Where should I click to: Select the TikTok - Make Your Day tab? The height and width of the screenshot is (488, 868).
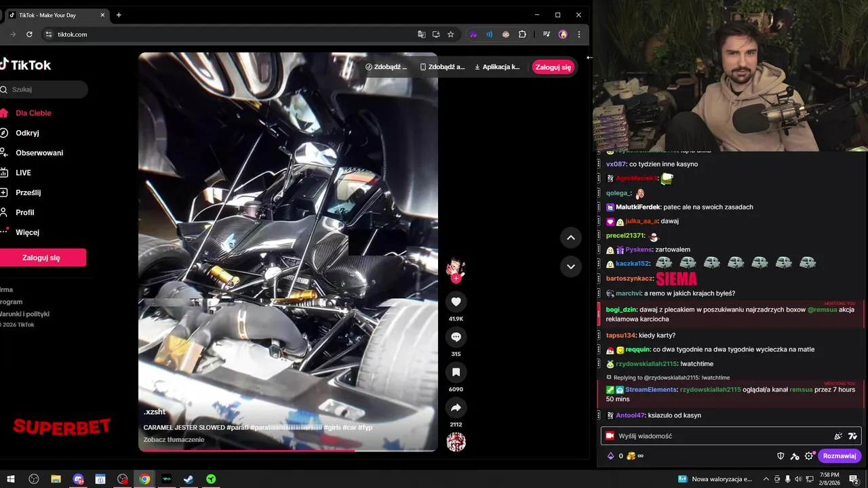(56, 15)
